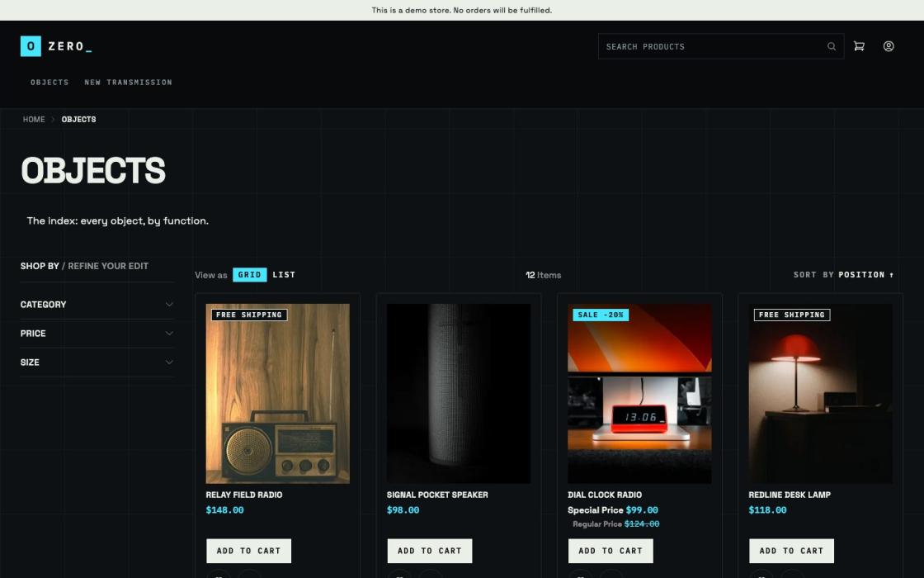Click the Dial Clock Radio title link
The image size is (924, 578).
605,495
